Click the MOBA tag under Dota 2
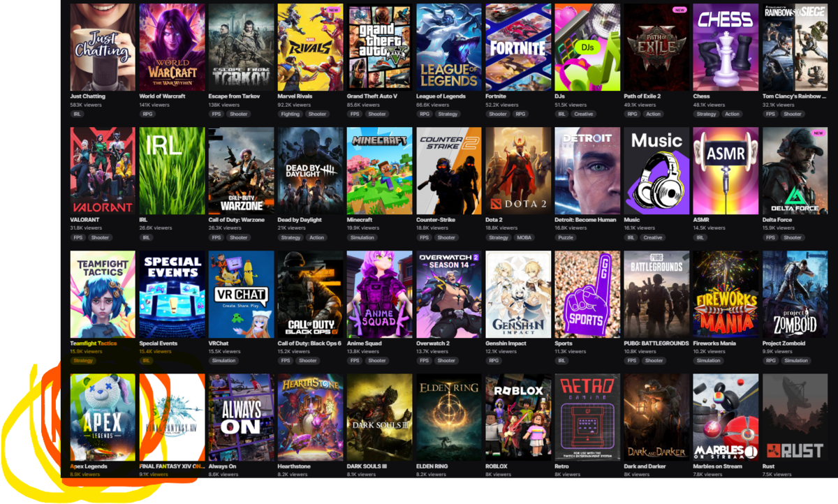The width and height of the screenshot is (838, 504). [522, 237]
